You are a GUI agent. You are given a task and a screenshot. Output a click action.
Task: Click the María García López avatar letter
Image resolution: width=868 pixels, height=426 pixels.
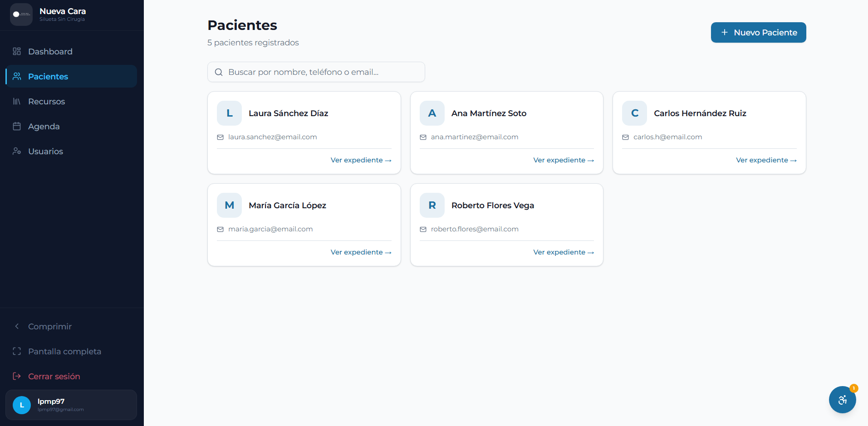pyautogui.click(x=230, y=205)
